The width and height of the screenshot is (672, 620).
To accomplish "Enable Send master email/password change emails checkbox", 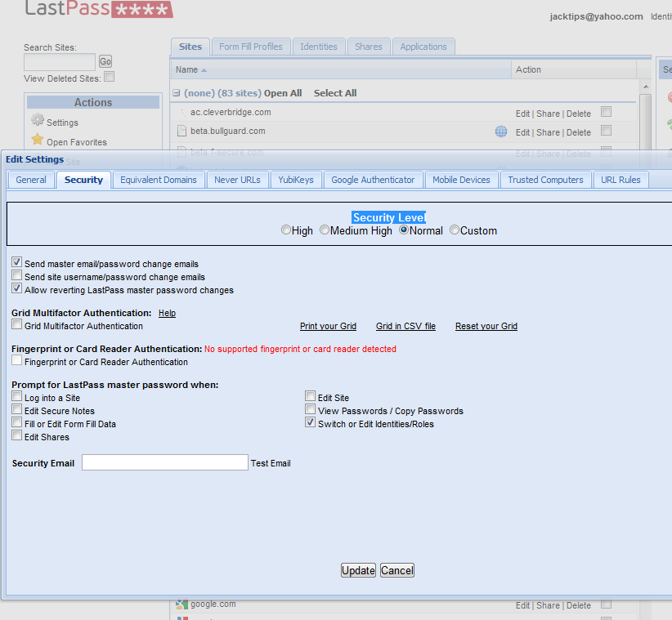I will tap(16, 262).
